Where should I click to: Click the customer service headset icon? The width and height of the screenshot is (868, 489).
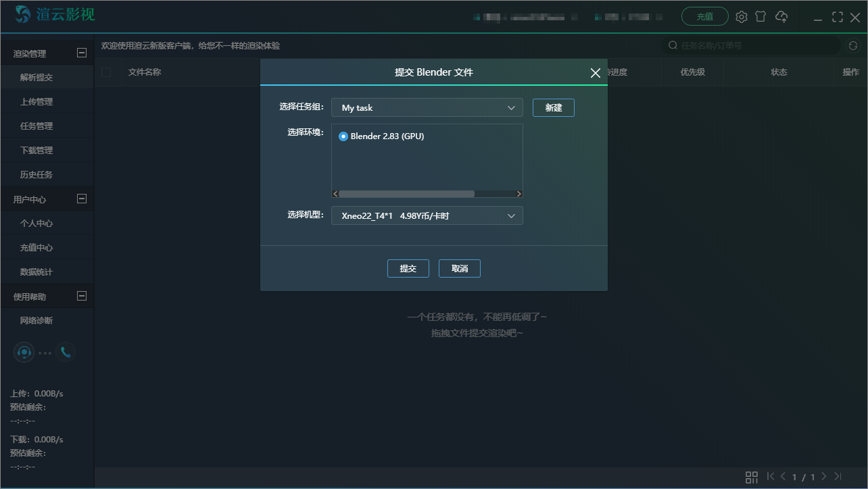click(24, 353)
